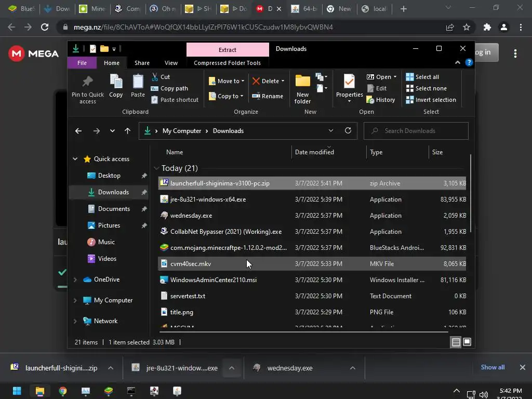
Task: Click Paste shortcut in ribbon
Action: (175, 100)
